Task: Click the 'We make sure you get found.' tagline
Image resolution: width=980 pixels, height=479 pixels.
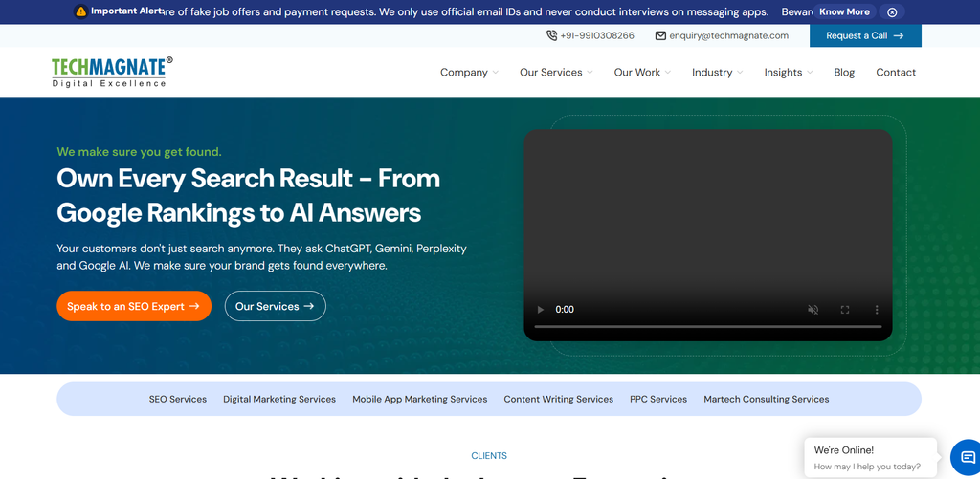Action: (x=139, y=152)
